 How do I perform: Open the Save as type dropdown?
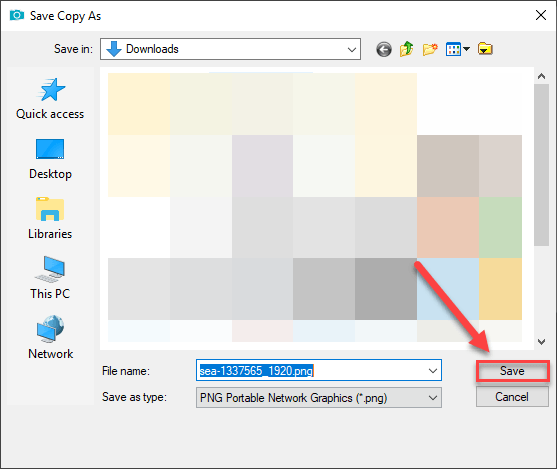[x=319, y=398]
